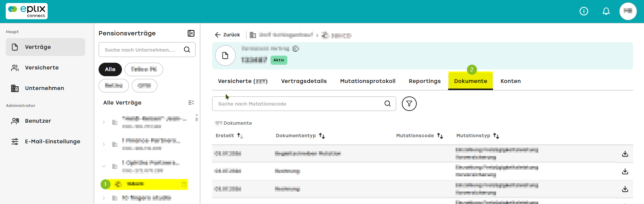Open the user profile avatar
This screenshot has width=644, height=204.
628,11
